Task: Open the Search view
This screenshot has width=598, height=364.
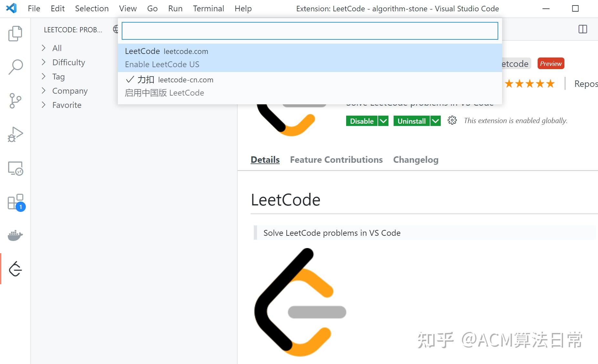Action: click(x=15, y=66)
